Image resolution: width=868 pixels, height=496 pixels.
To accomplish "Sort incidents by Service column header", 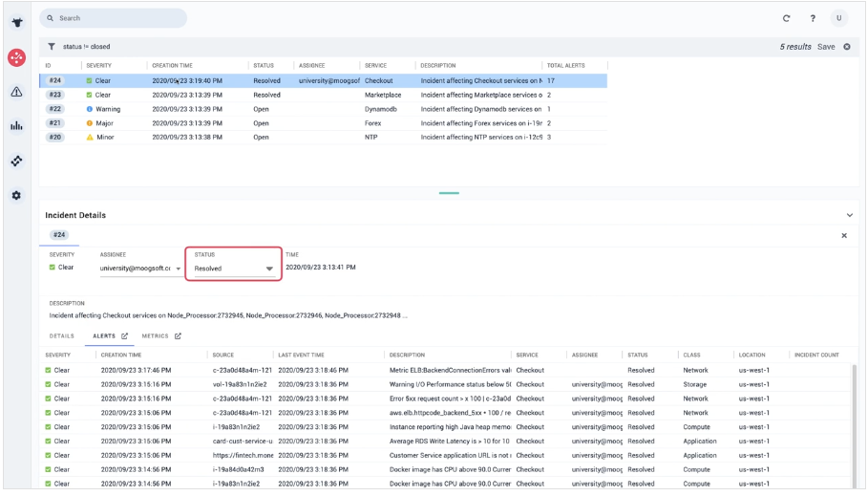I will click(x=375, y=65).
